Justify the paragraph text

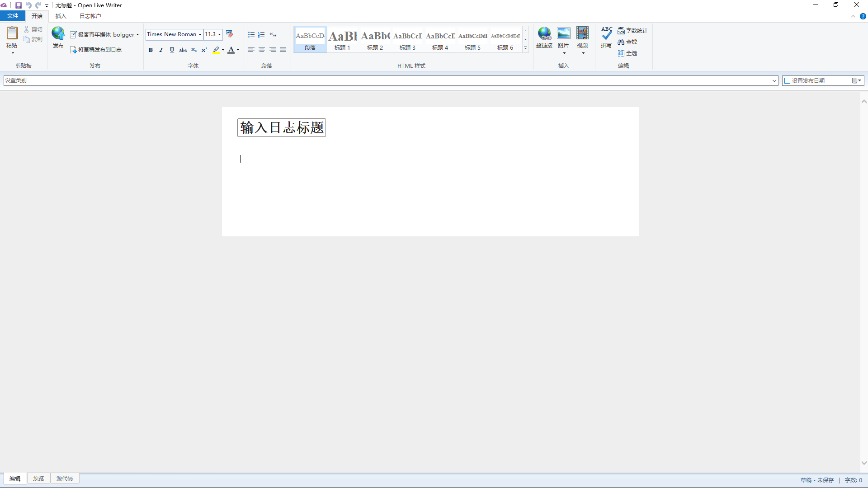tap(283, 50)
